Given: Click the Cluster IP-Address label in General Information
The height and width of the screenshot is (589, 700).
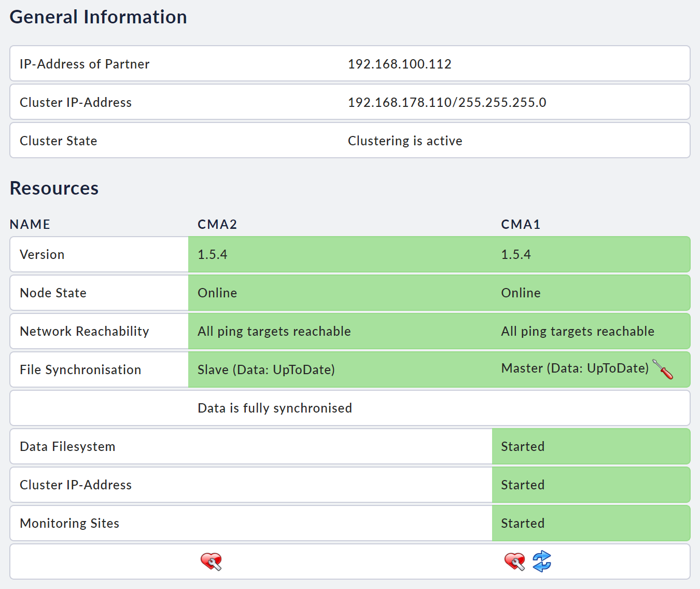Looking at the screenshot, I should pyautogui.click(x=76, y=102).
